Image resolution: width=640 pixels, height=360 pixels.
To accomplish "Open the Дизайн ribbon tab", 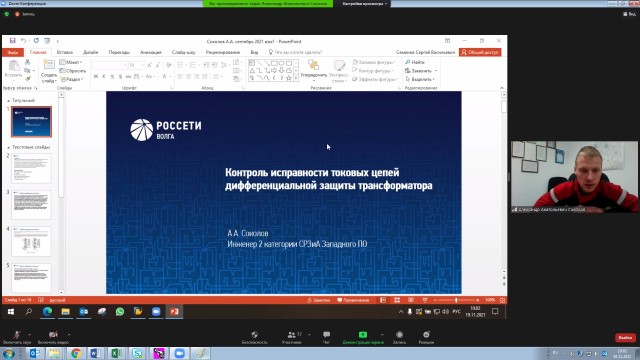I will [x=91, y=52].
